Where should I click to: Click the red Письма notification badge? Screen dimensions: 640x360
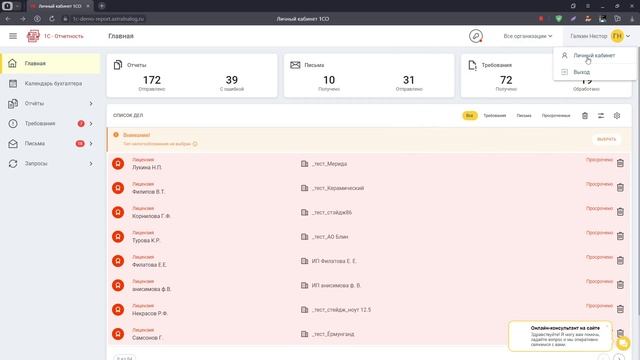pyautogui.click(x=80, y=143)
